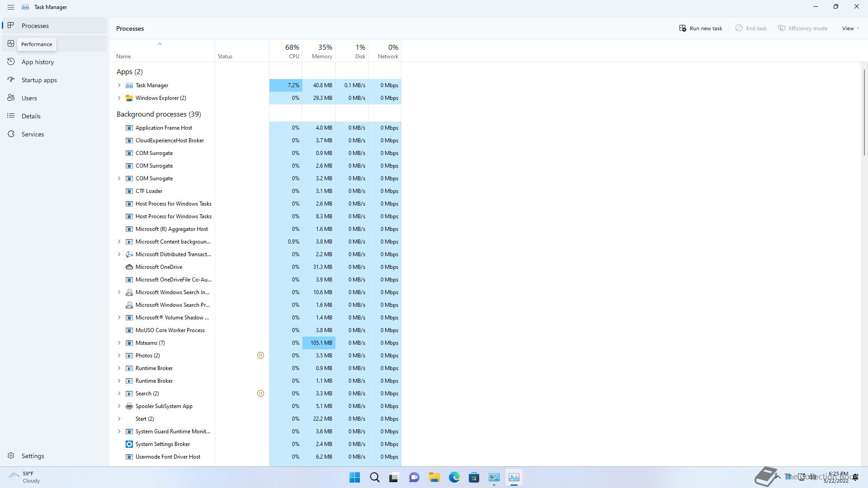Click the Microsoft Distributed Transaction icon

(129, 254)
